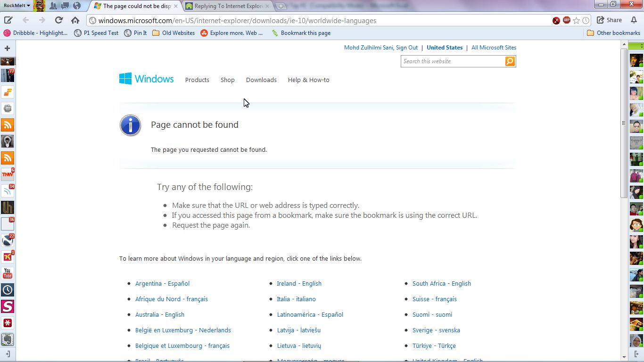Viewport: 644px width, 362px height.
Task: Add an app with the sidebar plus icon
Action: tap(8, 48)
